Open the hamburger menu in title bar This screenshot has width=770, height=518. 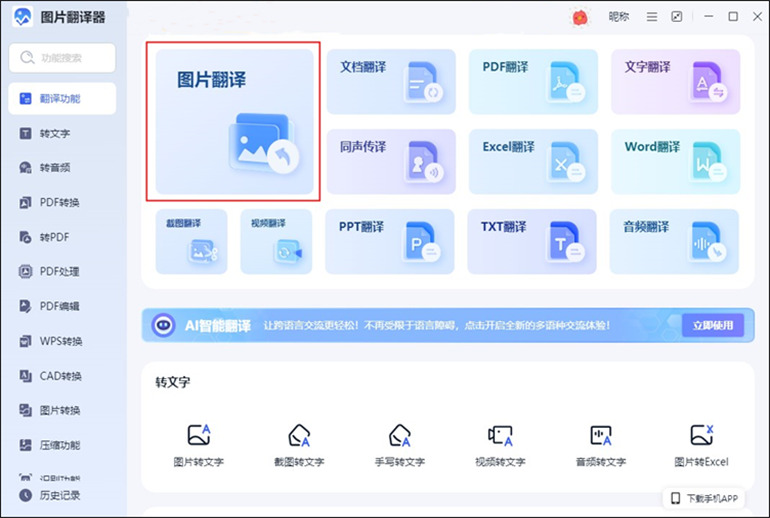652,17
